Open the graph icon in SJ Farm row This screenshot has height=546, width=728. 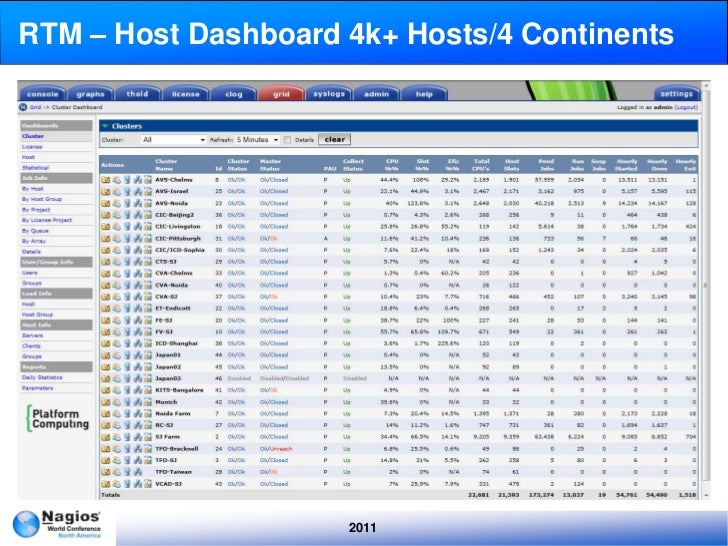pyautogui.click(x=148, y=437)
